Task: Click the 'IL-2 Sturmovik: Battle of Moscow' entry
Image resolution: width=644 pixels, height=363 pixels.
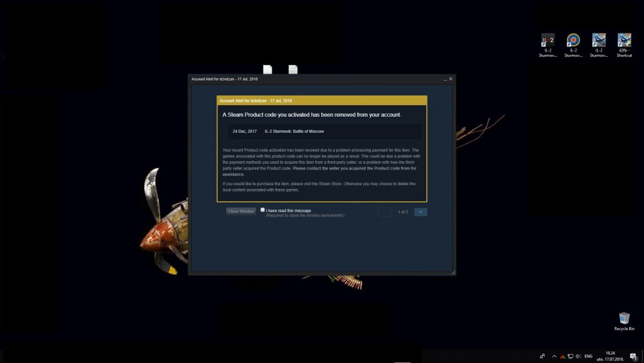Action: click(294, 132)
